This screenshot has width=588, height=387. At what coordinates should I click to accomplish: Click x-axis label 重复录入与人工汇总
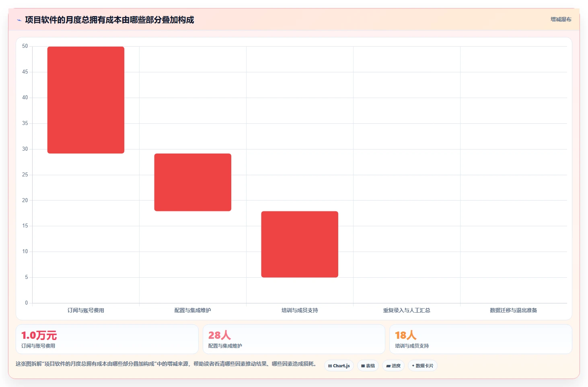coord(407,310)
